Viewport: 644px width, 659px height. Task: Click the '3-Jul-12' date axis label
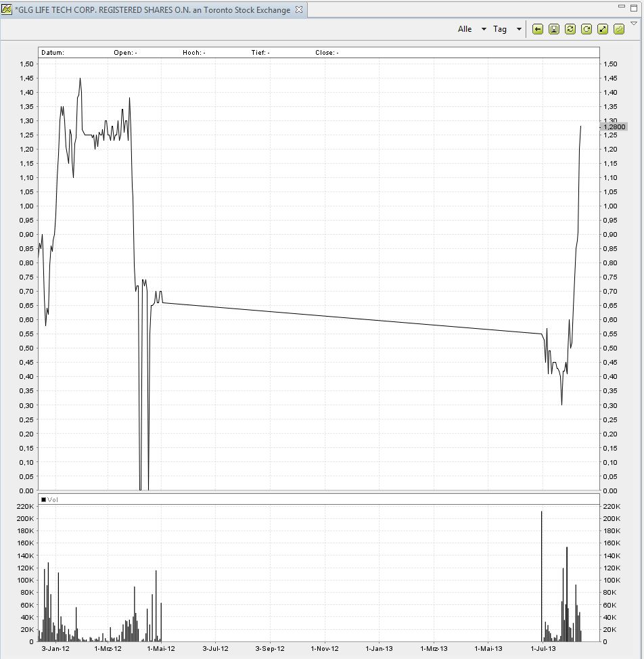(216, 648)
